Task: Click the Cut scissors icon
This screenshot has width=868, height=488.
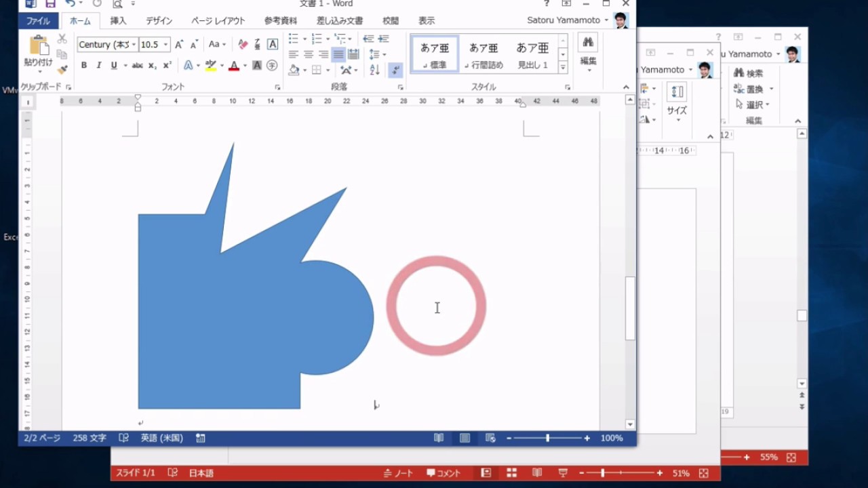Action: [x=62, y=39]
